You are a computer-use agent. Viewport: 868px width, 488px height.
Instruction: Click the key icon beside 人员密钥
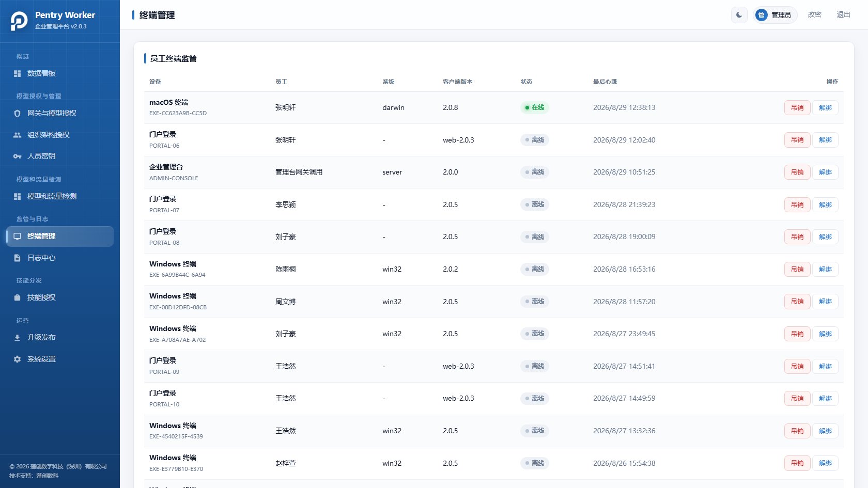pyautogui.click(x=17, y=156)
